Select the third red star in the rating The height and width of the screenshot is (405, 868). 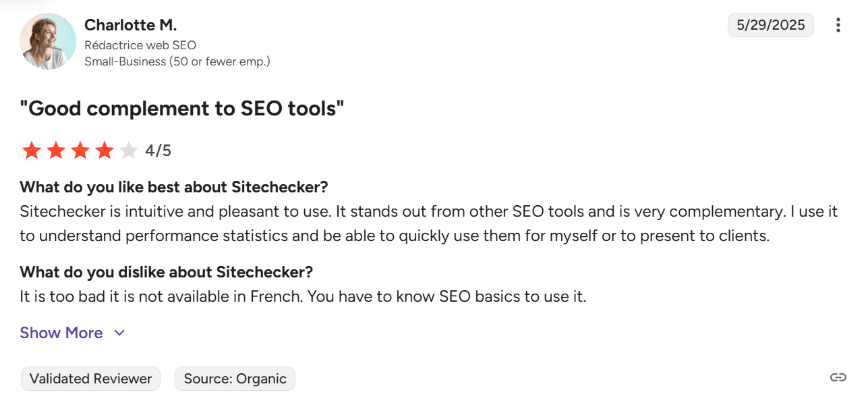coord(80,150)
